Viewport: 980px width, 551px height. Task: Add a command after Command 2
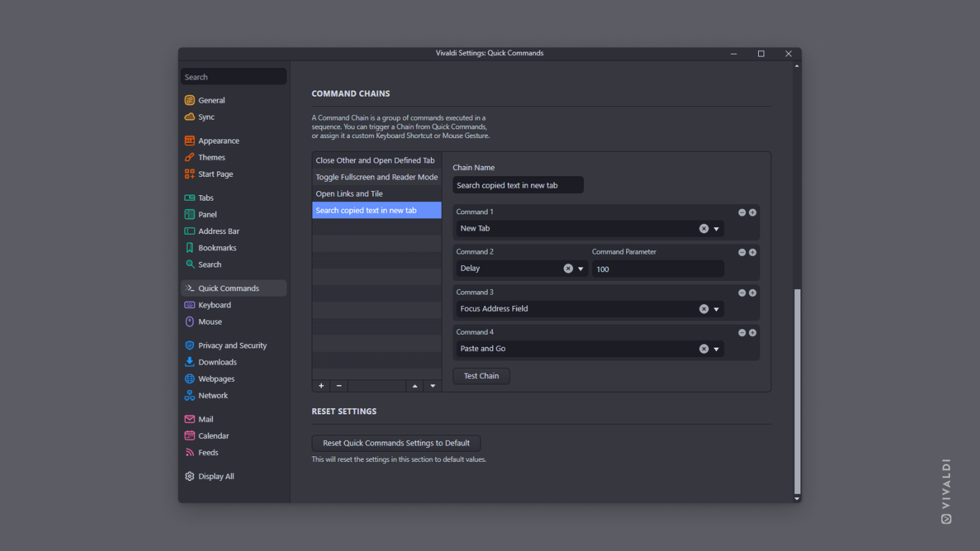coord(753,252)
